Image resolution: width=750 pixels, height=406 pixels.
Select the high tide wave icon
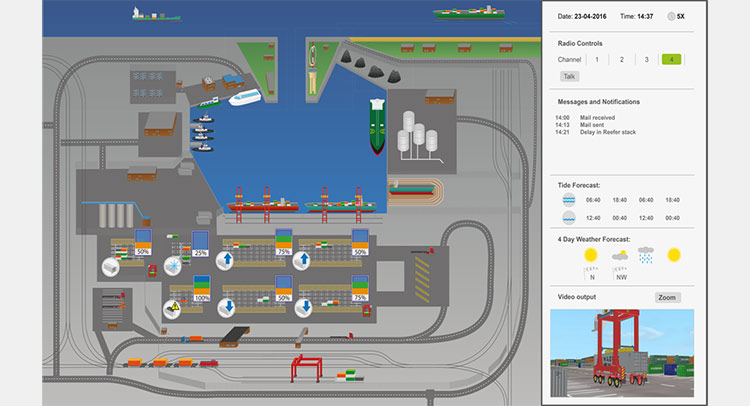coord(569,199)
